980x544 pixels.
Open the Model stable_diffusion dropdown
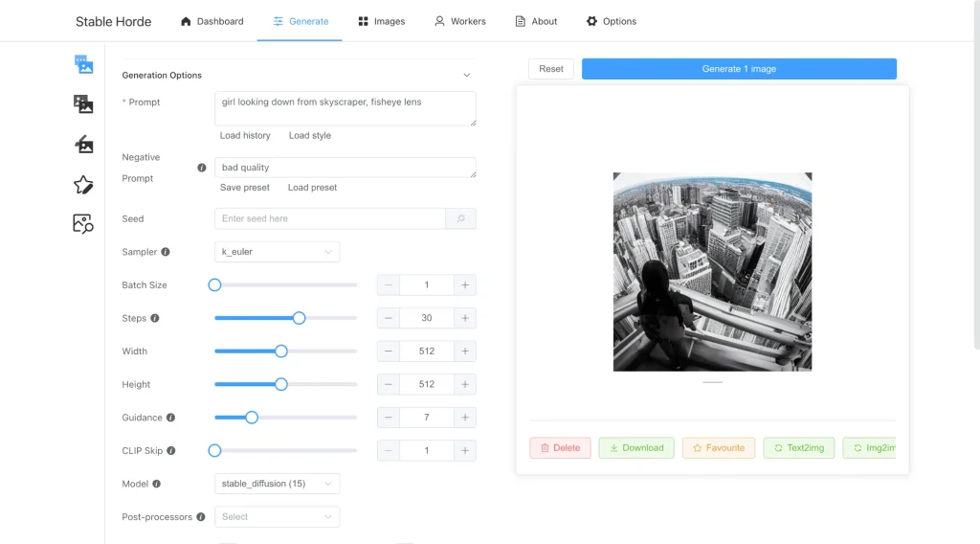(277, 484)
